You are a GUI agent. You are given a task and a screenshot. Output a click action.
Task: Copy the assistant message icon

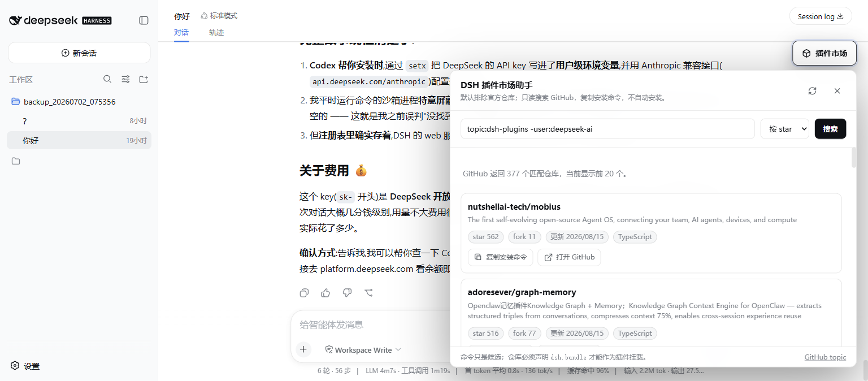304,292
